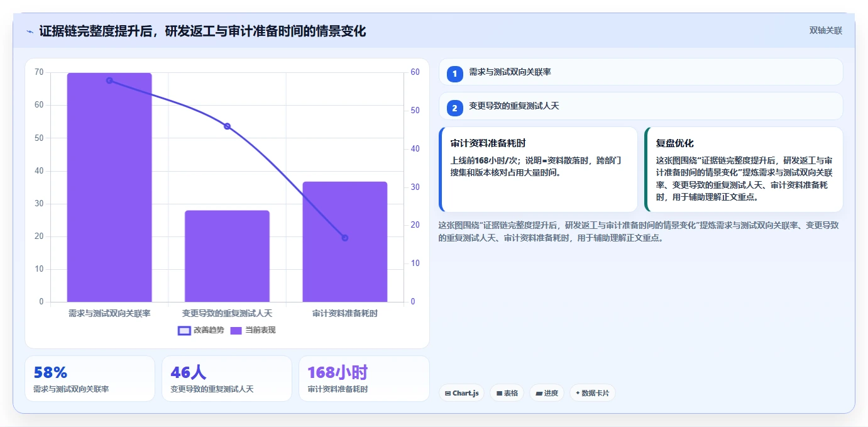Click the 改善趋势 legend color box

(184, 331)
